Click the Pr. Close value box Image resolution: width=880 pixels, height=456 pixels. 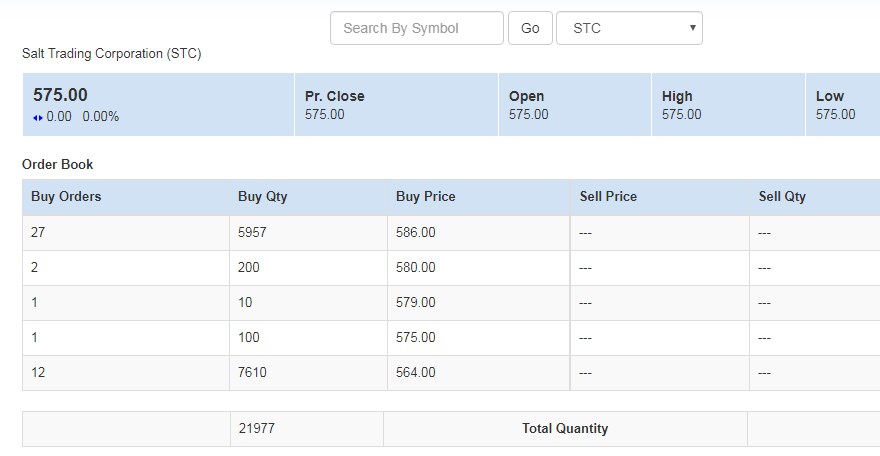point(396,105)
